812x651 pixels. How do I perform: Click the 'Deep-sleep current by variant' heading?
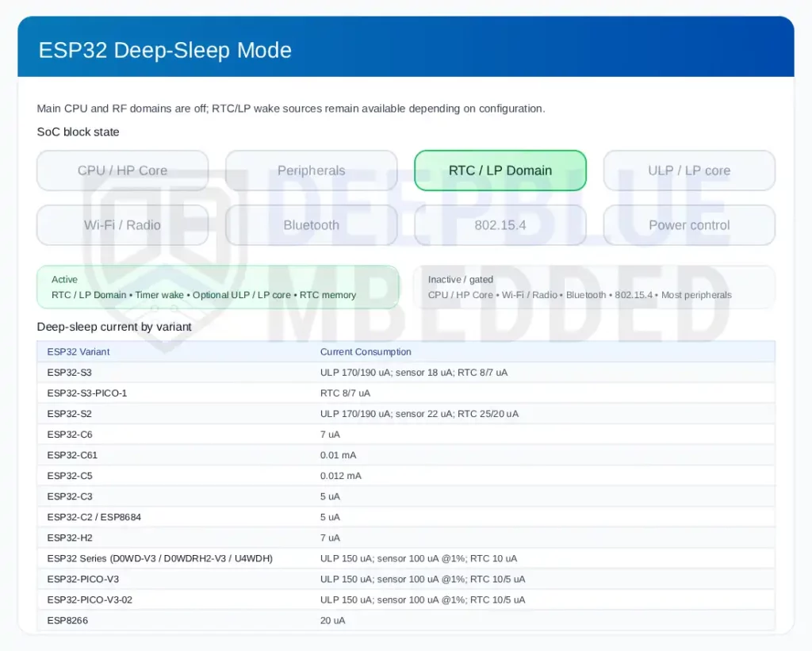(x=114, y=327)
